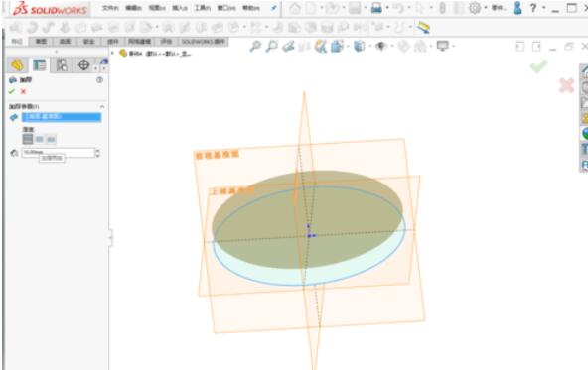The image size is (588, 370).
Task: Cancel thicken with red X in panel
Action: pos(23,91)
